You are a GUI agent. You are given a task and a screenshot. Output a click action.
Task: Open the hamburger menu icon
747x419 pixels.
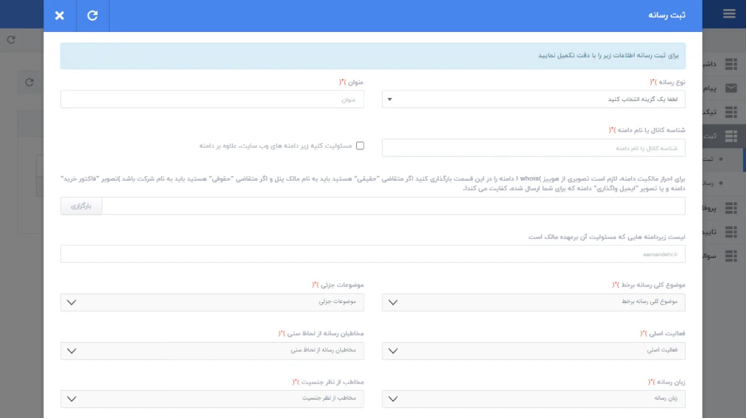coord(729,14)
